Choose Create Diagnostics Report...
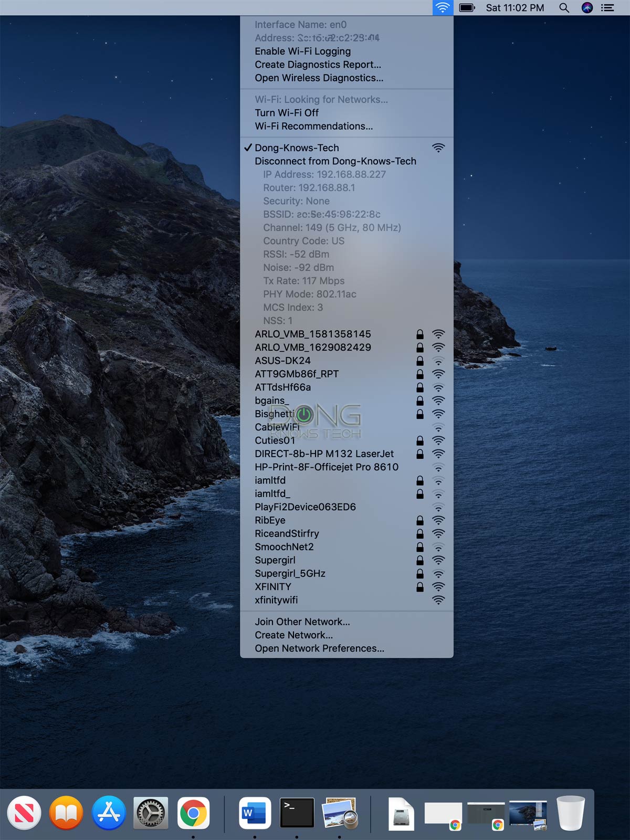The height and width of the screenshot is (840, 630). tap(346, 65)
